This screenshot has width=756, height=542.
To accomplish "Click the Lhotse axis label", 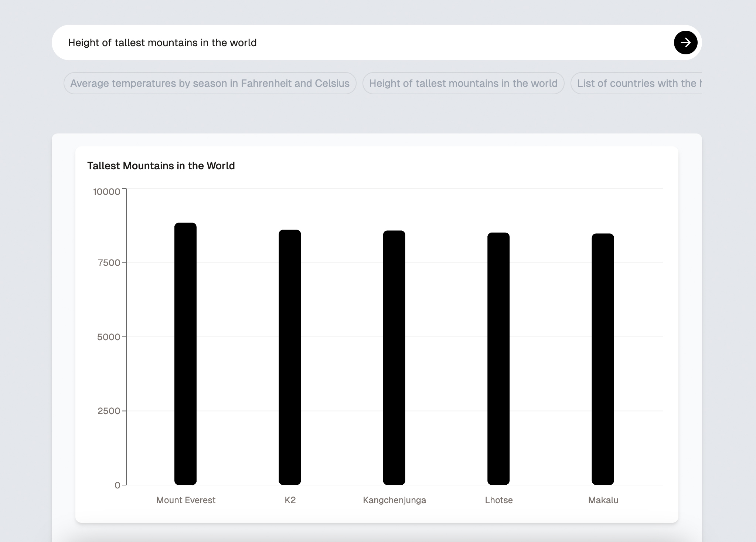I will click(x=499, y=500).
